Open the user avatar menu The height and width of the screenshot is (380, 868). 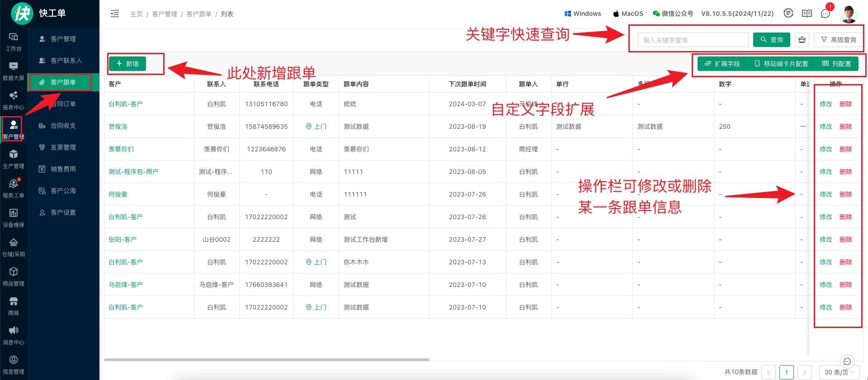point(849,14)
